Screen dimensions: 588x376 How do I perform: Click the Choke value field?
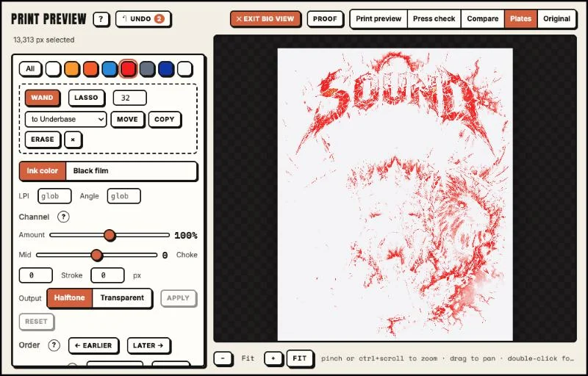35,275
